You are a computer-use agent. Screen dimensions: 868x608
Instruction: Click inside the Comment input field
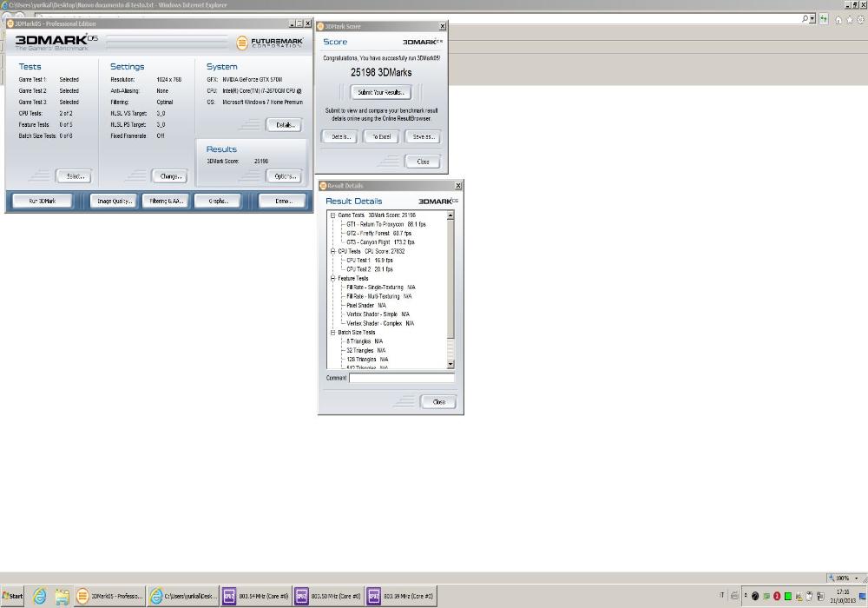(x=401, y=378)
